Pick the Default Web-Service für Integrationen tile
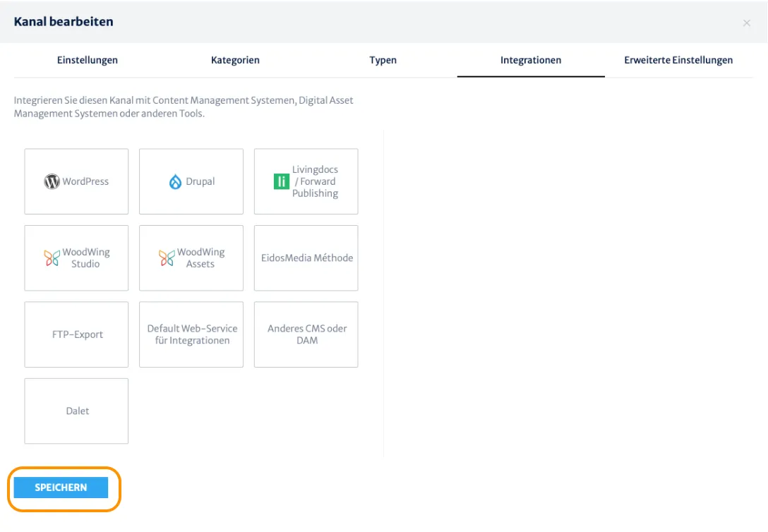Viewport: 768px width, 532px height. point(191,334)
